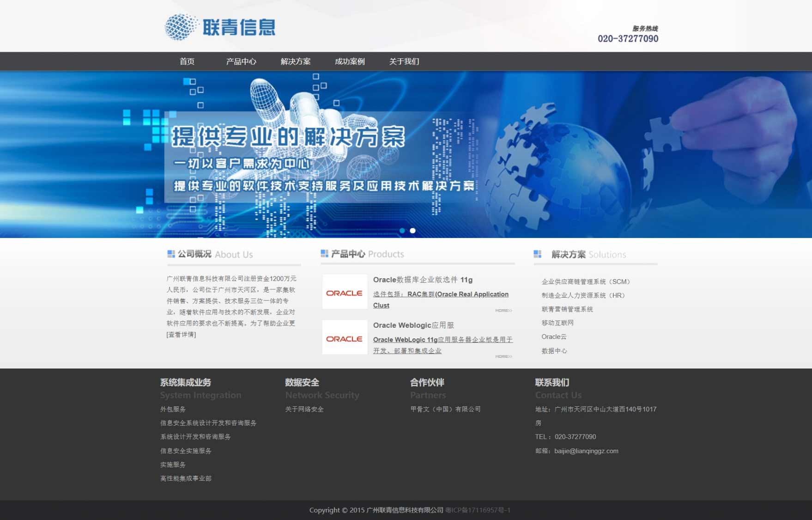This screenshot has height=520, width=812.
Task: Click the 联青信息 globe logo
Action: [181, 27]
